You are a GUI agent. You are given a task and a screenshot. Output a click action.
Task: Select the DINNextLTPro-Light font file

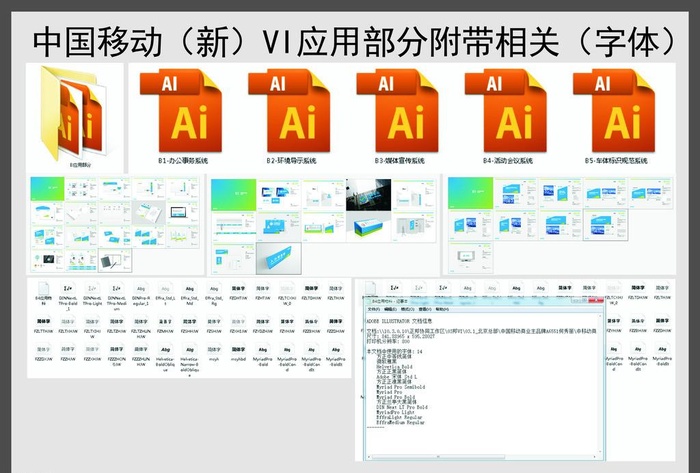[x=92, y=295]
